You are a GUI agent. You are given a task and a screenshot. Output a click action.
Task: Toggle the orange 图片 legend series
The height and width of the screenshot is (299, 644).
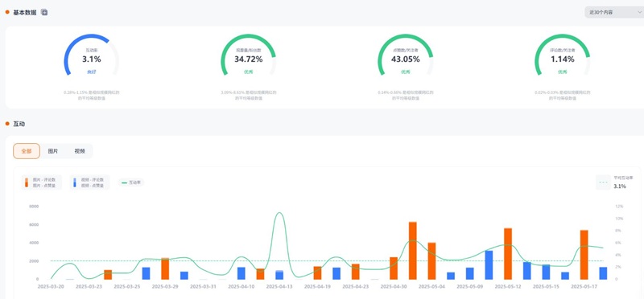pyautogui.click(x=41, y=182)
